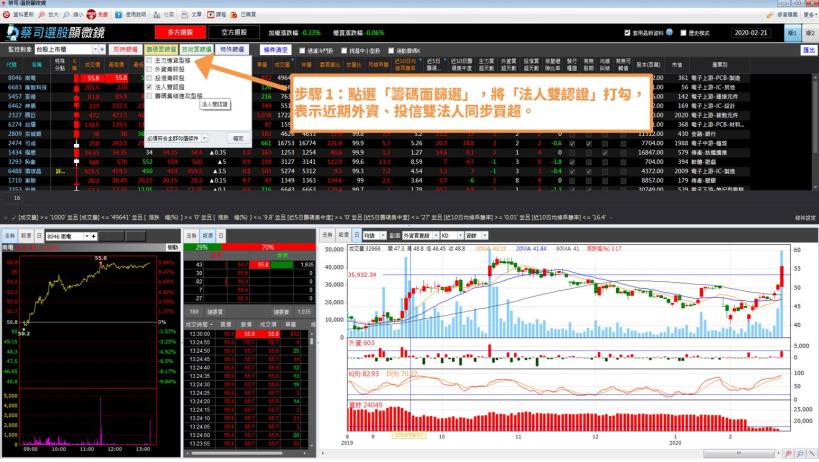Click the red 70% sell ratio bar
The width and height of the screenshot is (819, 462).
(x=267, y=247)
